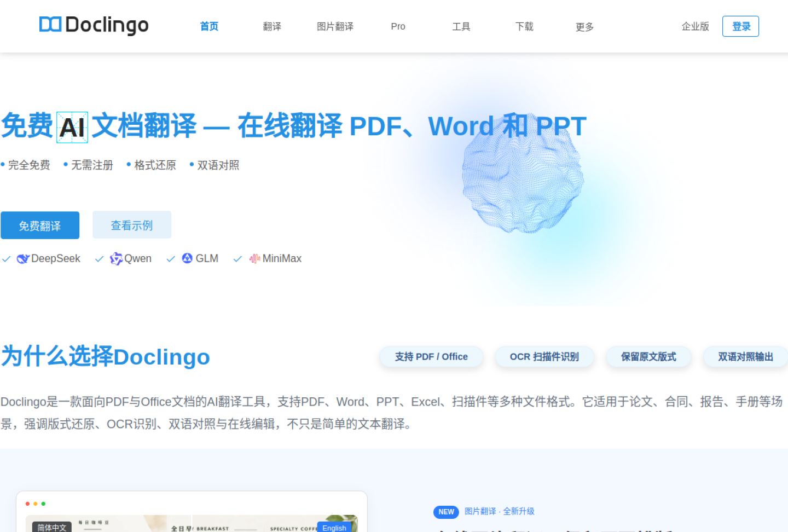The height and width of the screenshot is (532, 788).
Task: Click the 简体中文 label on the preview
Action: (x=51, y=527)
